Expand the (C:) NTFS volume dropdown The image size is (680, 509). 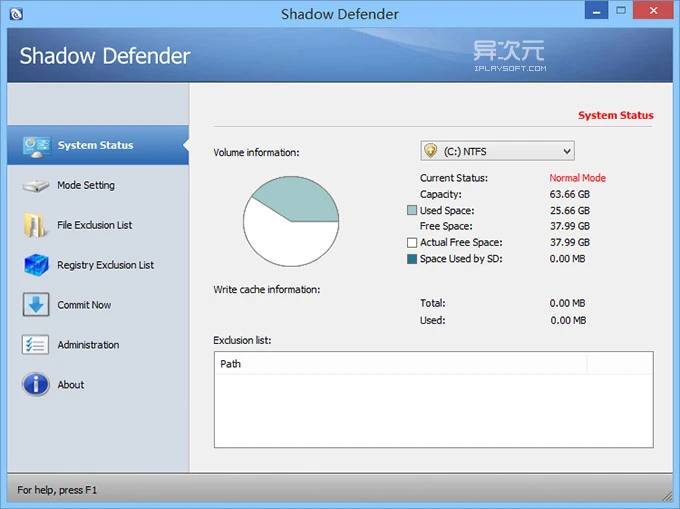(x=497, y=151)
